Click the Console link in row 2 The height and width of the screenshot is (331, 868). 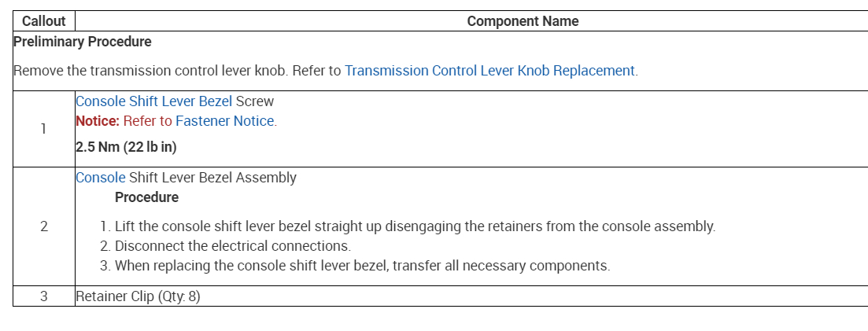(x=101, y=178)
